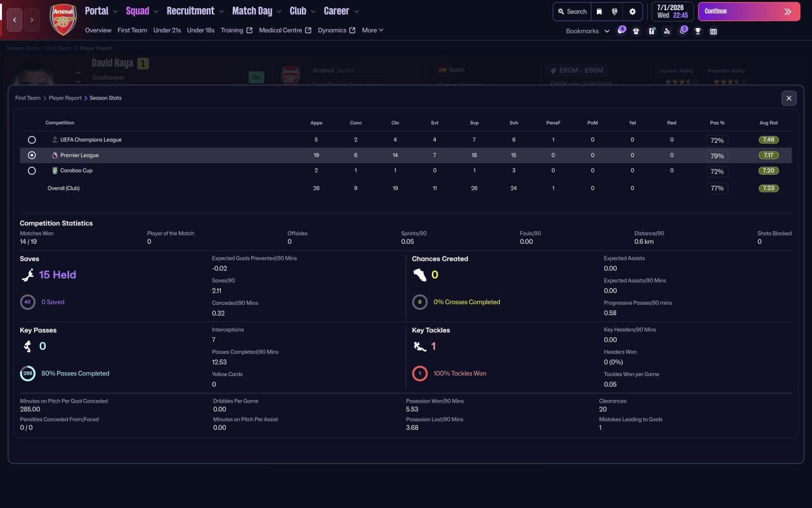Open the scouting search people icon

667,31
